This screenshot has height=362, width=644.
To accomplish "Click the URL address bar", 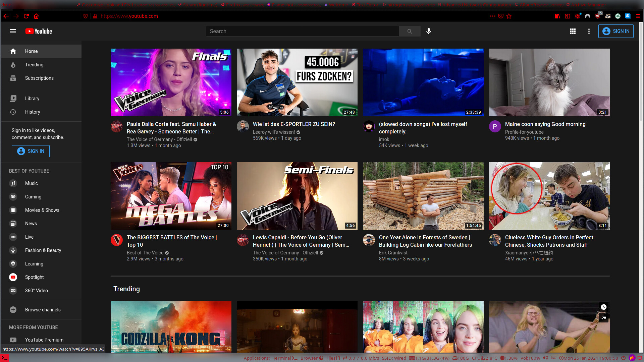I will [x=288, y=16].
